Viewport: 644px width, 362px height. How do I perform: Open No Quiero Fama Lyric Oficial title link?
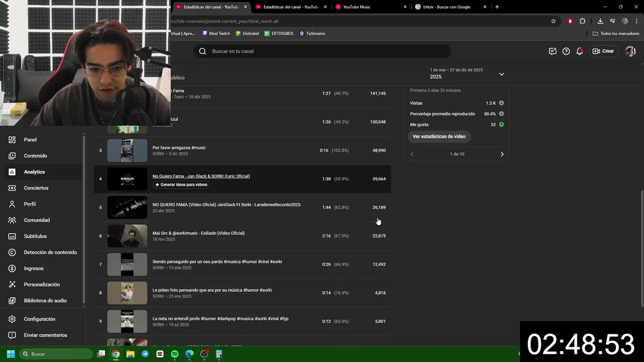pyautogui.click(x=201, y=176)
